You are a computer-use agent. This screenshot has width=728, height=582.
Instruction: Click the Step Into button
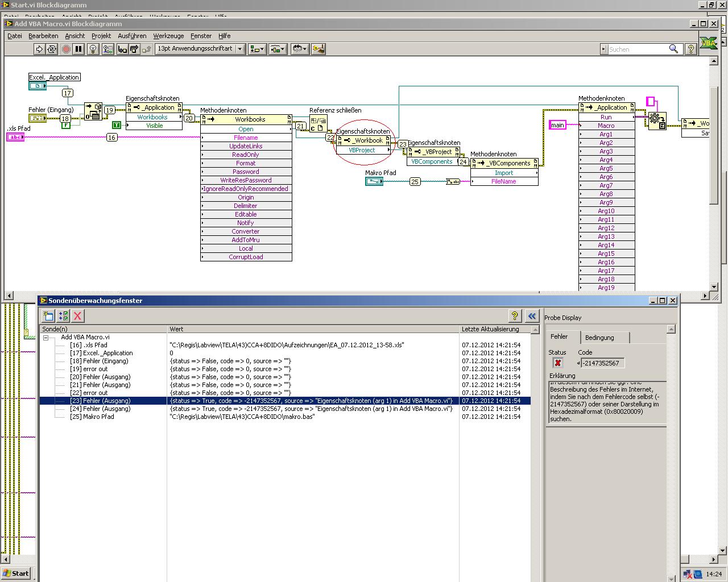tap(122, 49)
